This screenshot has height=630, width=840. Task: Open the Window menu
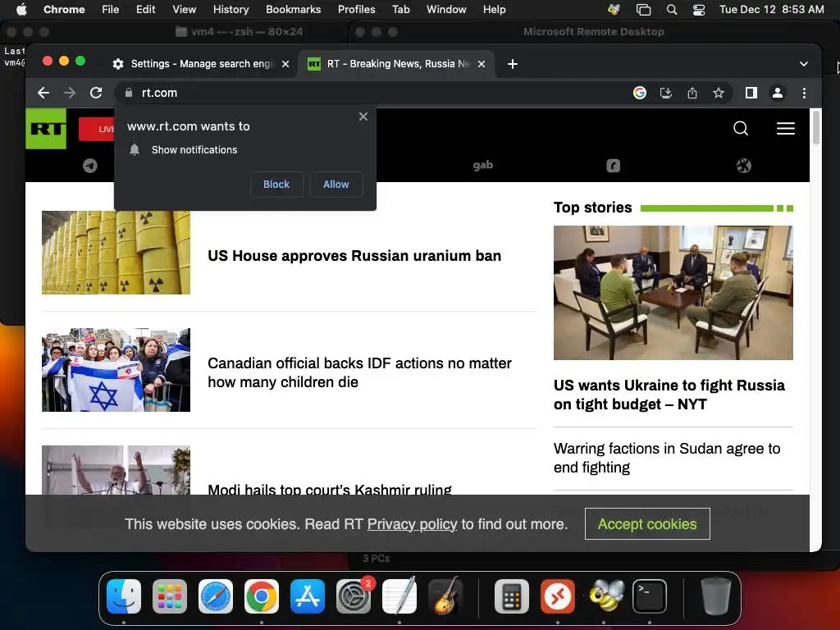(446, 9)
